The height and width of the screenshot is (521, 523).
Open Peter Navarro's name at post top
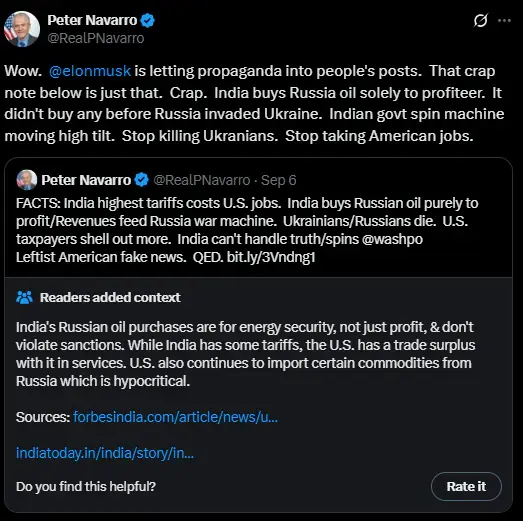(x=92, y=20)
